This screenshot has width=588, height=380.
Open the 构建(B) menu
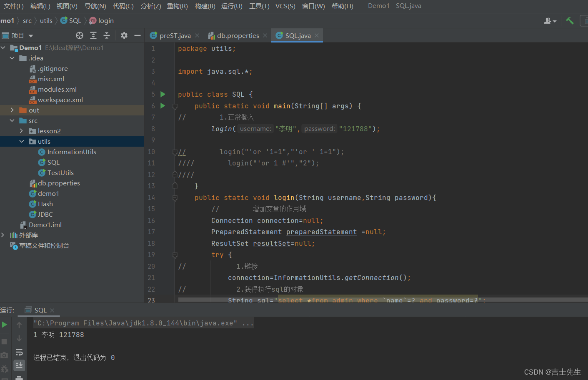(x=205, y=6)
